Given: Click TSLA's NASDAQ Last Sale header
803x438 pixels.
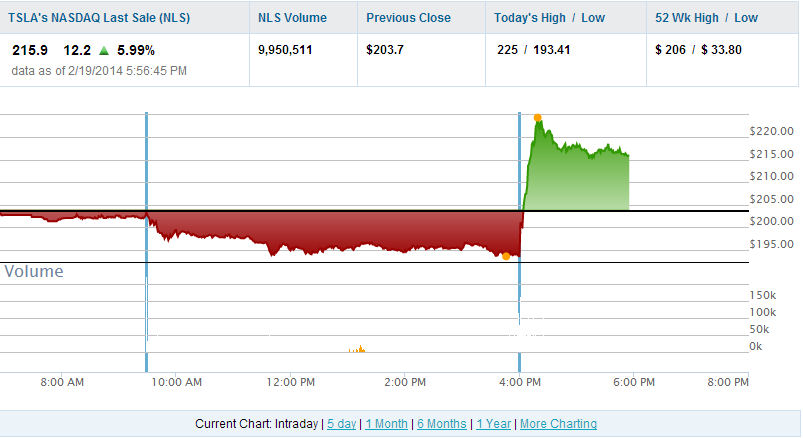Looking at the screenshot, I should (x=99, y=18).
